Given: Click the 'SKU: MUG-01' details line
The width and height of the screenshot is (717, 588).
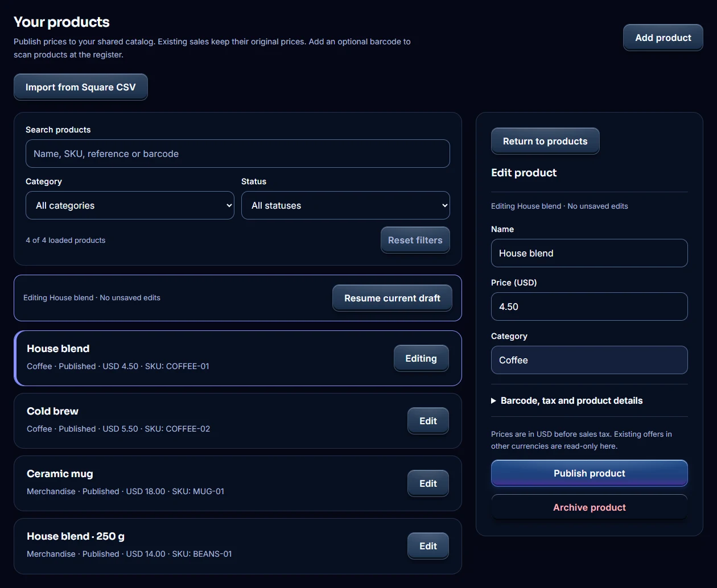Looking at the screenshot, I should (x=125, y=491).
